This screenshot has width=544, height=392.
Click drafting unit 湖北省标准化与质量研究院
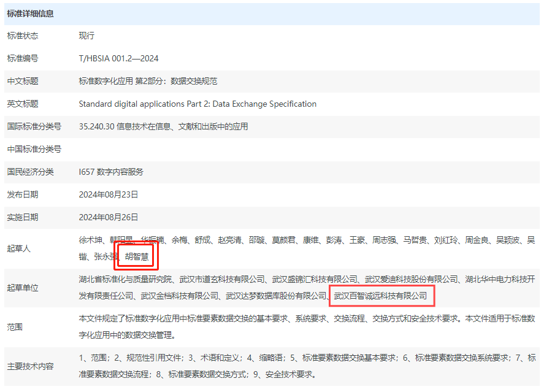126,280
